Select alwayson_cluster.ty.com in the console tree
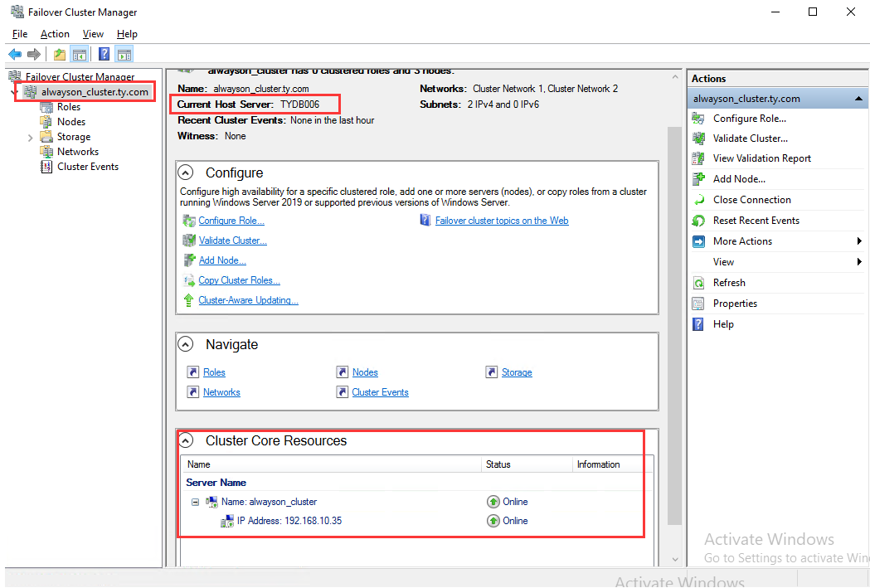Screen dimensions: 870x588 (95, 92)
